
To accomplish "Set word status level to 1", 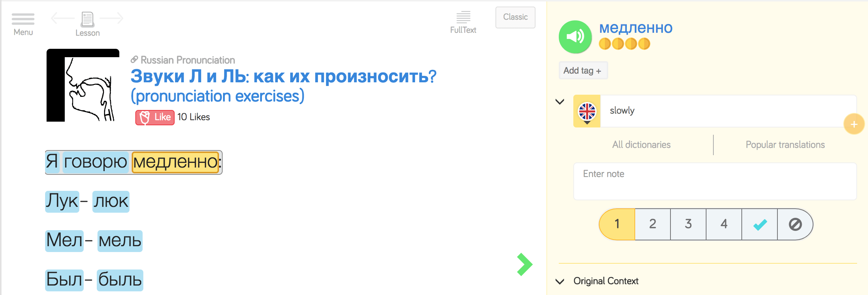I will click(617, 224).
